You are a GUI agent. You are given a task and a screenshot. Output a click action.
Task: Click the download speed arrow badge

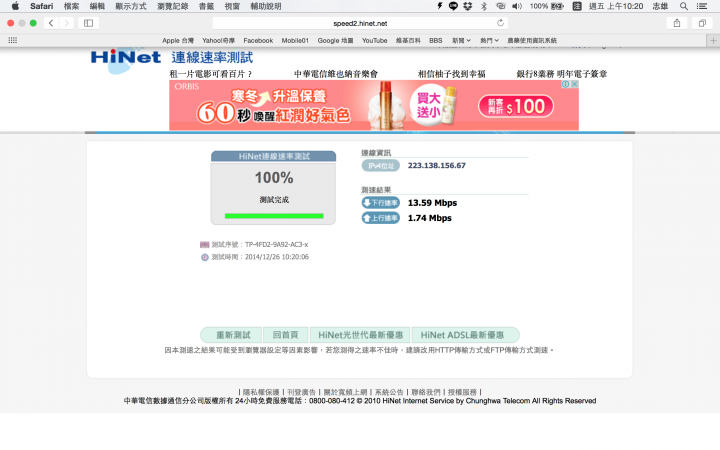[381, 202]
